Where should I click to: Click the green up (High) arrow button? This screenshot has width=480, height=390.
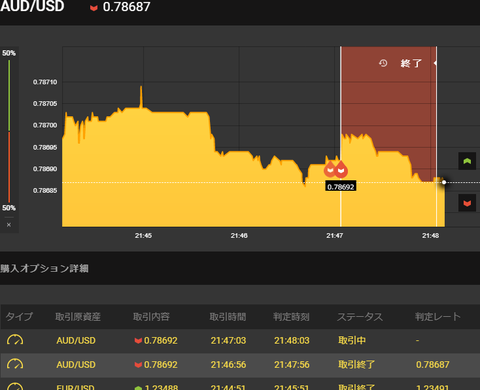tap(467, 161)
